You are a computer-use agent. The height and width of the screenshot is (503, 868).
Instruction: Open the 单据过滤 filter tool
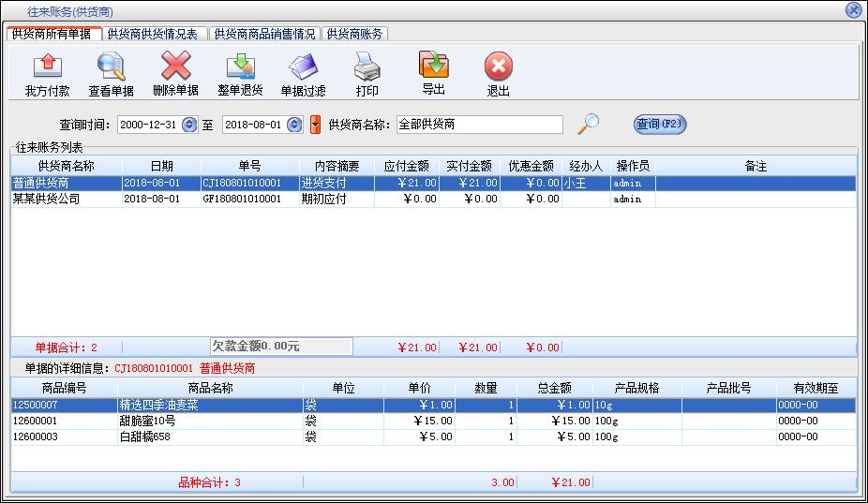tap(304, 67)
